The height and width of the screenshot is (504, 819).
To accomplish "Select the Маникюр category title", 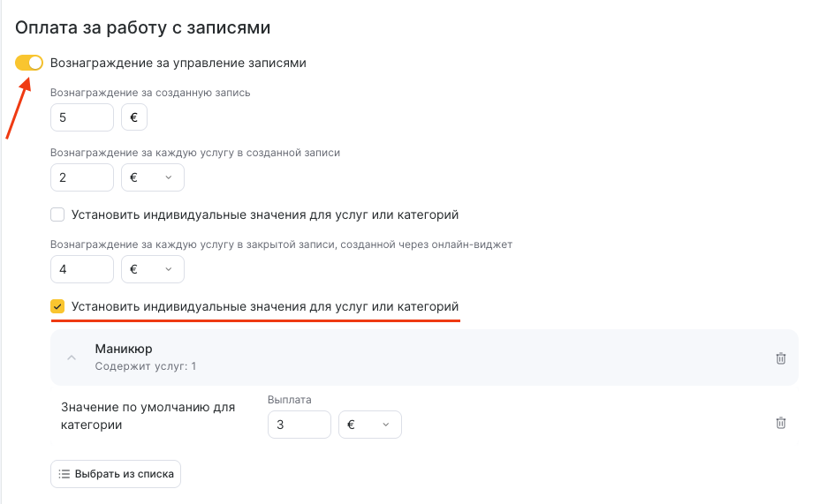I will pyautogui.click(x=124, y=349).
